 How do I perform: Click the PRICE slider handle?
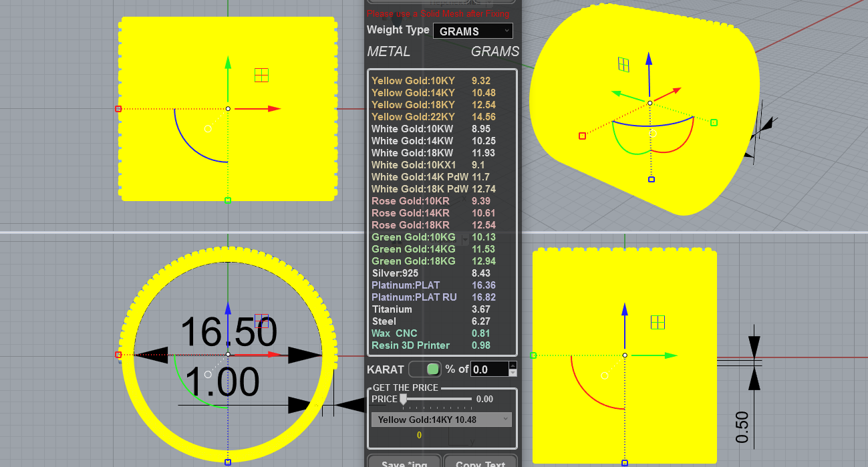click(x=403, y=399)
